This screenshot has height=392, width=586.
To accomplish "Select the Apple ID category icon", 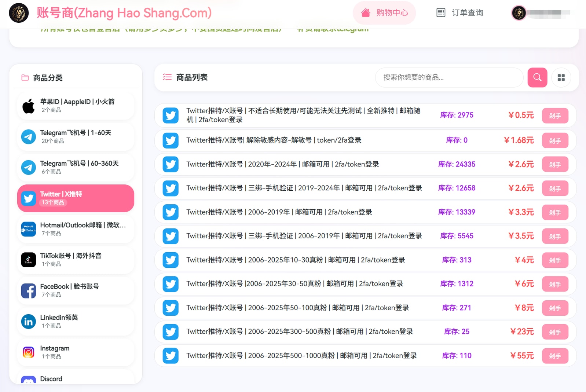I will click(29, 106).
